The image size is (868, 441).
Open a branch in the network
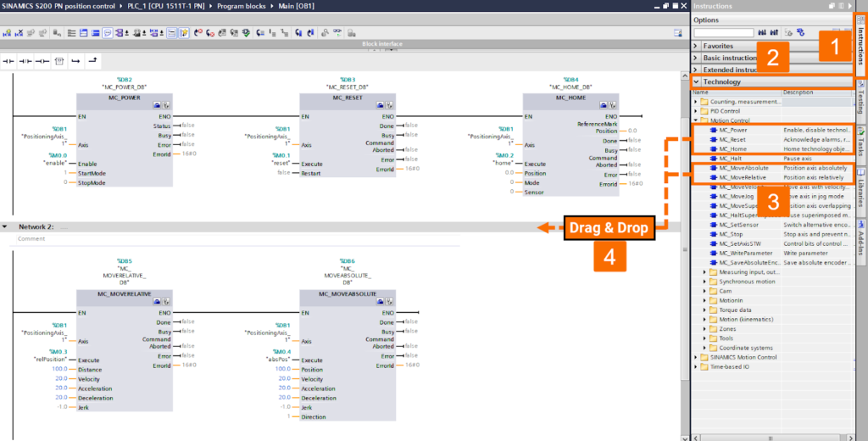pos(75,61)
